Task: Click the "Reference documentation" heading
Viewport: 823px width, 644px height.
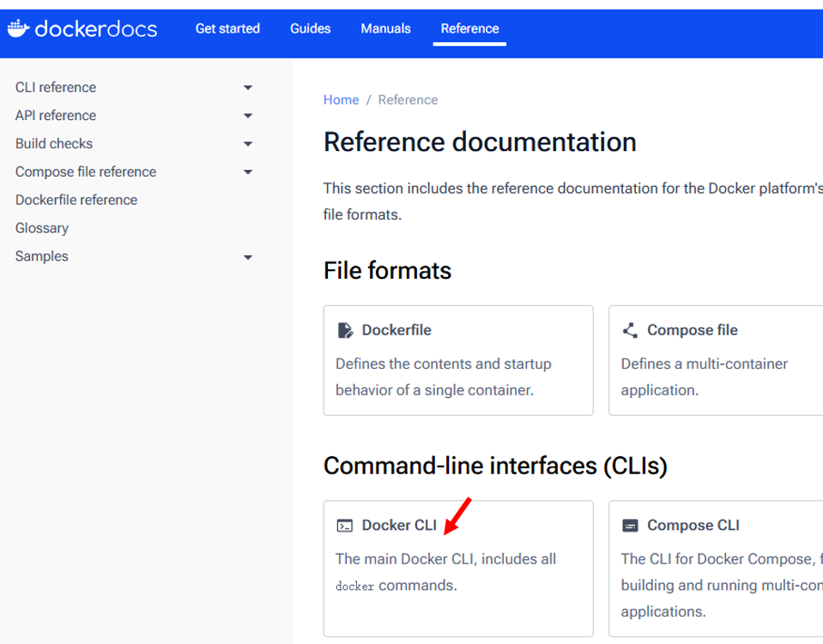Action: tap(480, 142)
